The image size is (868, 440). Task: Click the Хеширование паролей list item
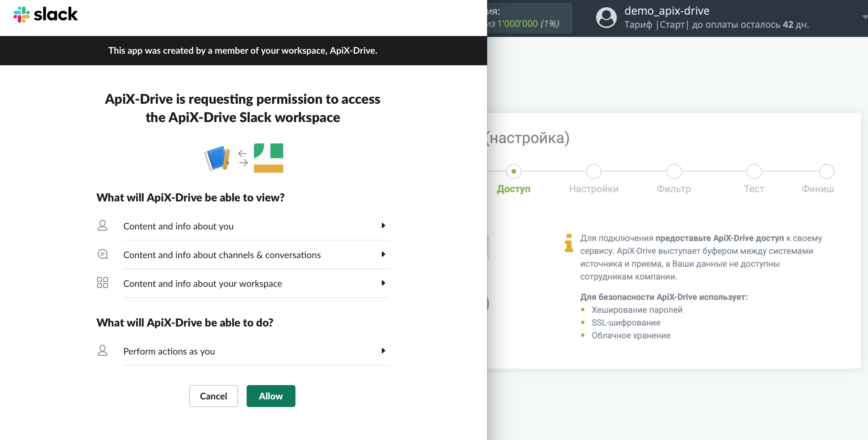[x=637, y=310]
